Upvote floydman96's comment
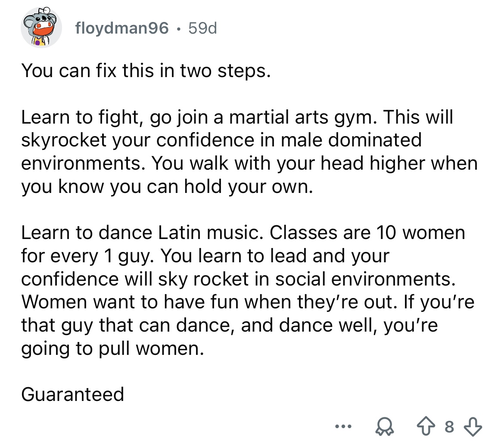The height and width of the screenshot is (441, 504). pyautogui.click(x=426, y=426)
